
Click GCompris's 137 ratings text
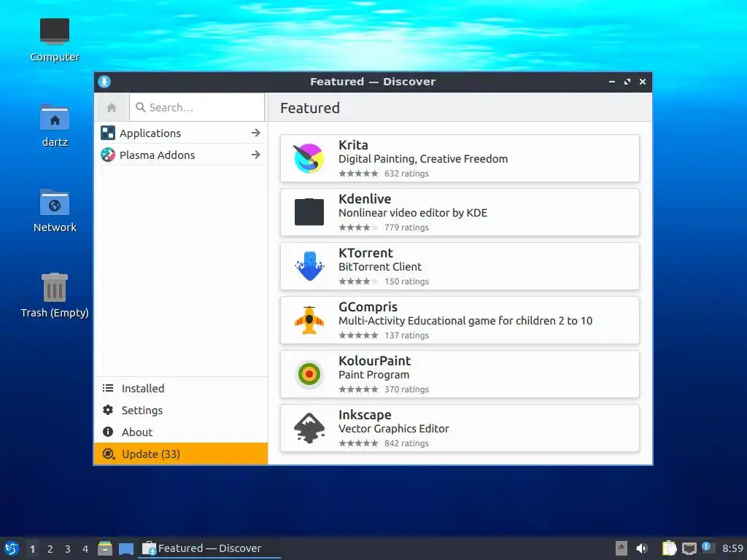[406, 335]
